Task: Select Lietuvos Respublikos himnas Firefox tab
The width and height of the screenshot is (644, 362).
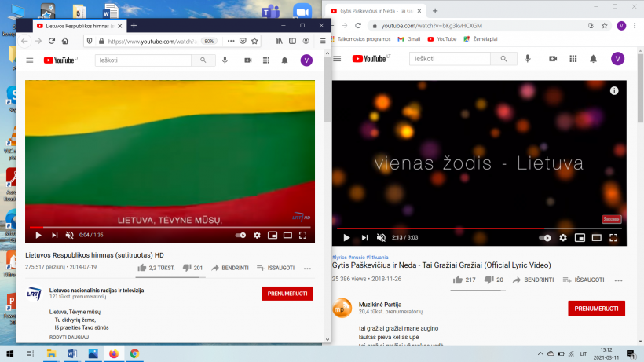Action: [79, 26]
